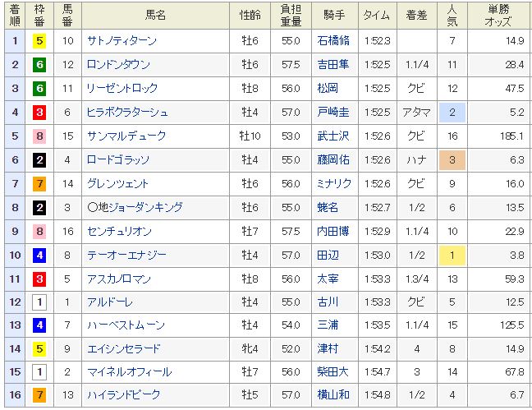Click the blue frame 4 box beside テーオーエナジー
532x410 pixels.
pos(39,255)
